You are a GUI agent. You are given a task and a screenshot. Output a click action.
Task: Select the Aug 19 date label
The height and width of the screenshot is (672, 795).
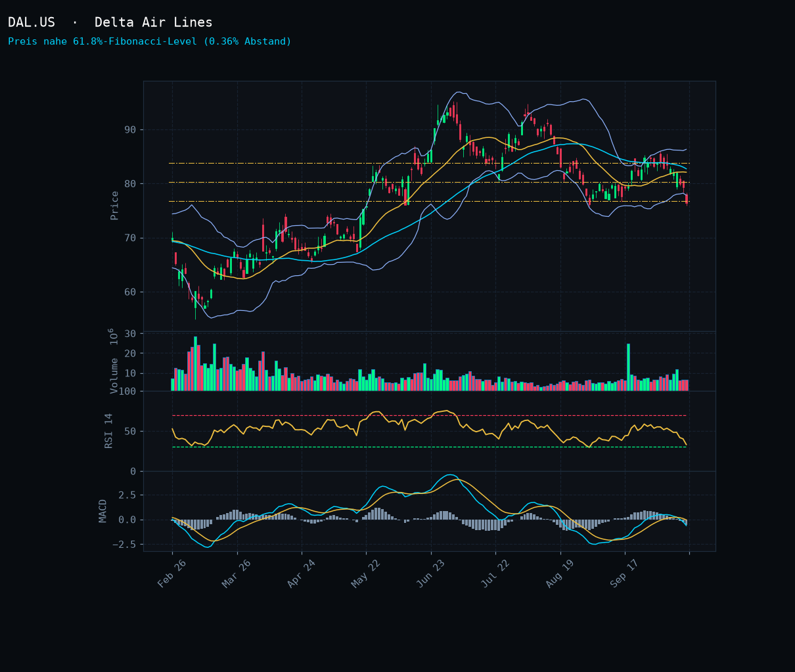coord(560,574)
